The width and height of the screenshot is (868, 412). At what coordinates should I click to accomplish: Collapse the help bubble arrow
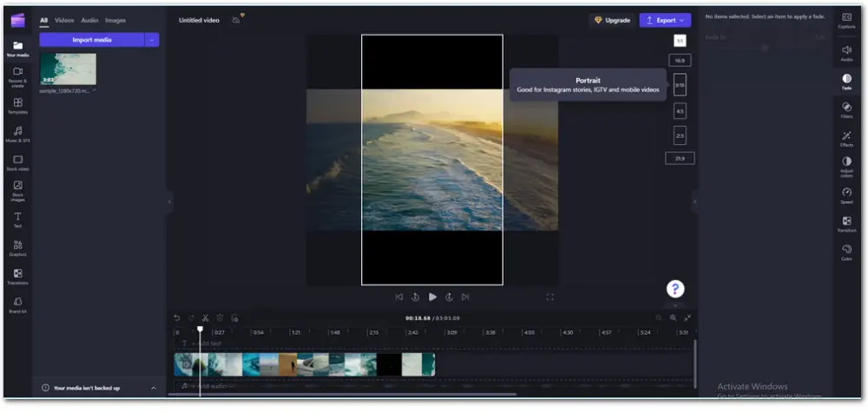click(x=674, y=304)
